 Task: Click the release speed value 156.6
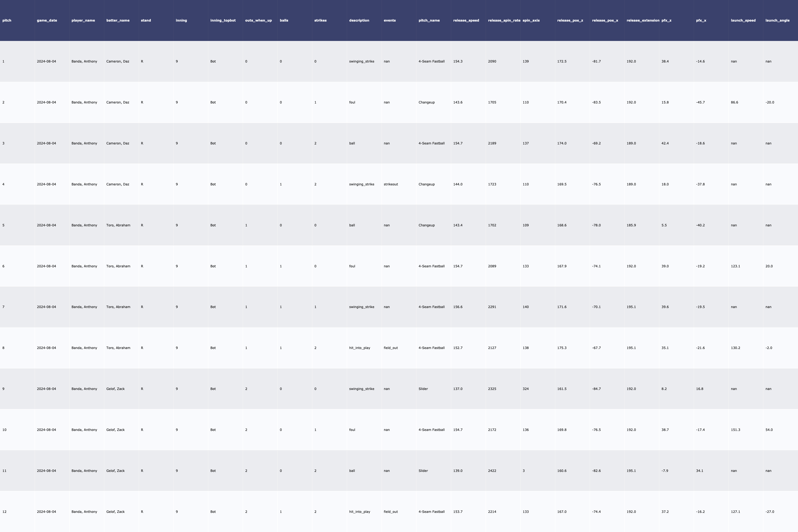coord(457,307)
